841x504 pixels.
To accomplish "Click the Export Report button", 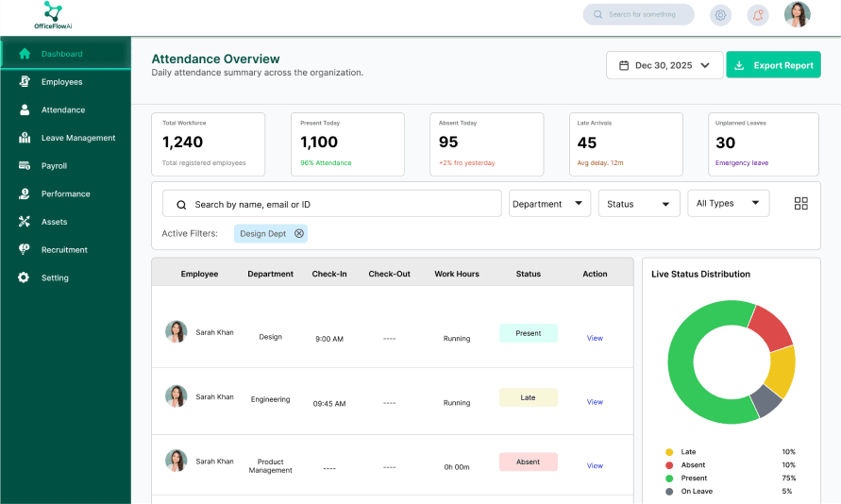I will (773, 65).
